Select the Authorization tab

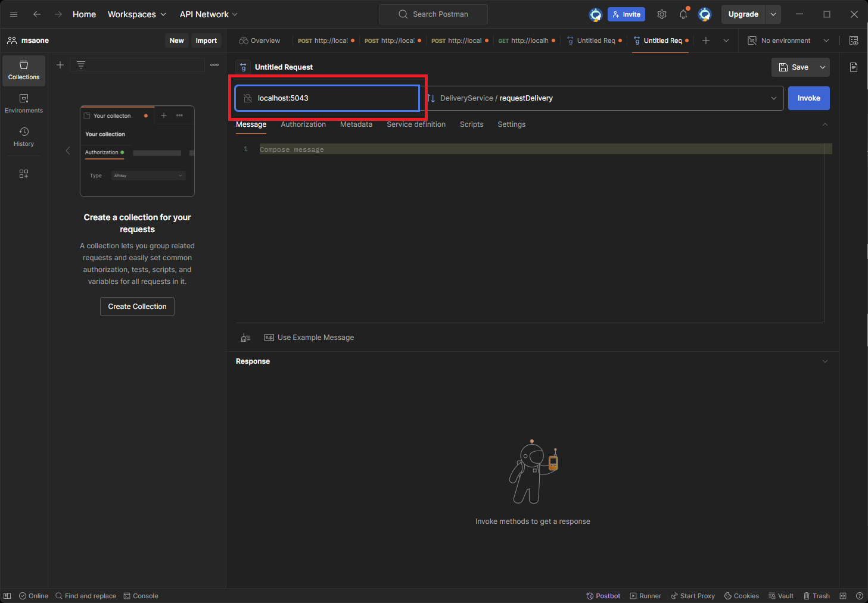coord(303,124)
